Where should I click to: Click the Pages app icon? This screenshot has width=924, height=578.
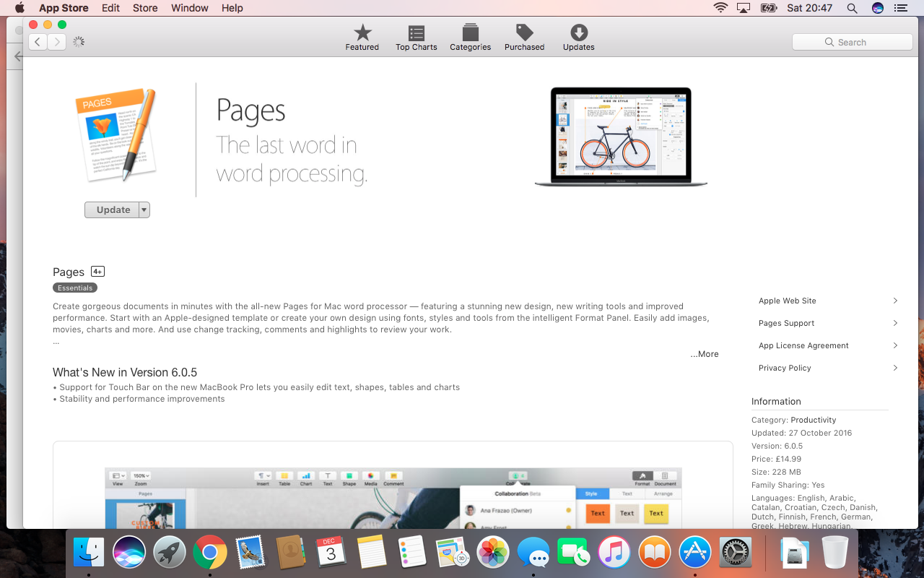tap(116, 134)
